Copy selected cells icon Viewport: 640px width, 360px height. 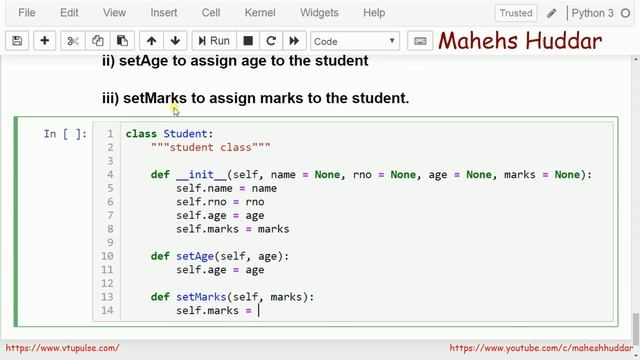coord(98,41)
